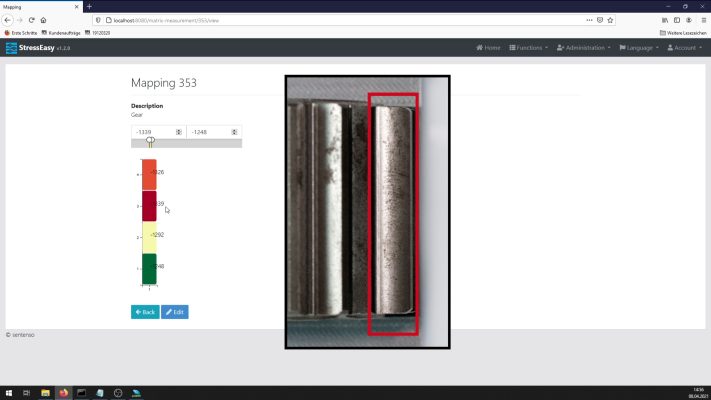This screenshot has width=711, height=400.
Task: Open the browser home page icon
Action: point(44,20)
